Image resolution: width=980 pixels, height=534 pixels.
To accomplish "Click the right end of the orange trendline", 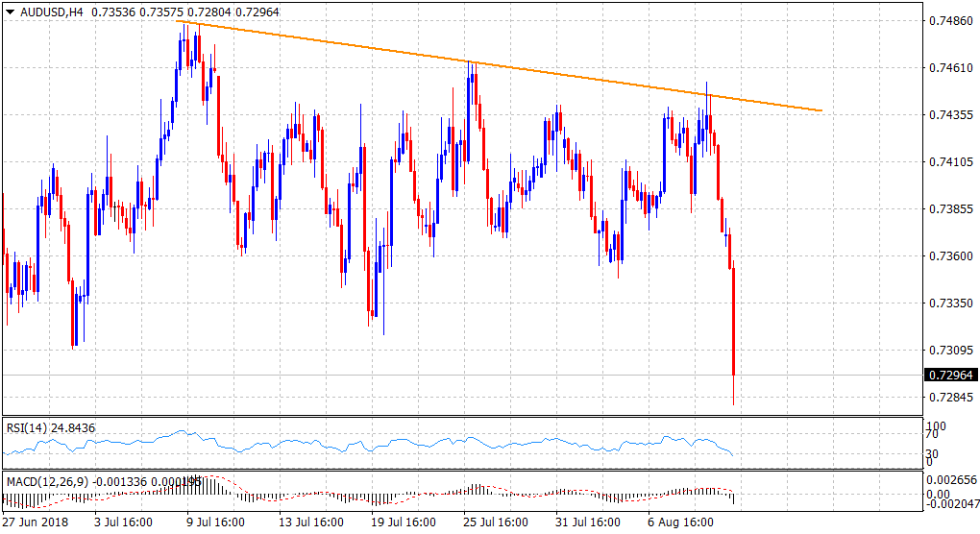I will (x=821, y=110).
